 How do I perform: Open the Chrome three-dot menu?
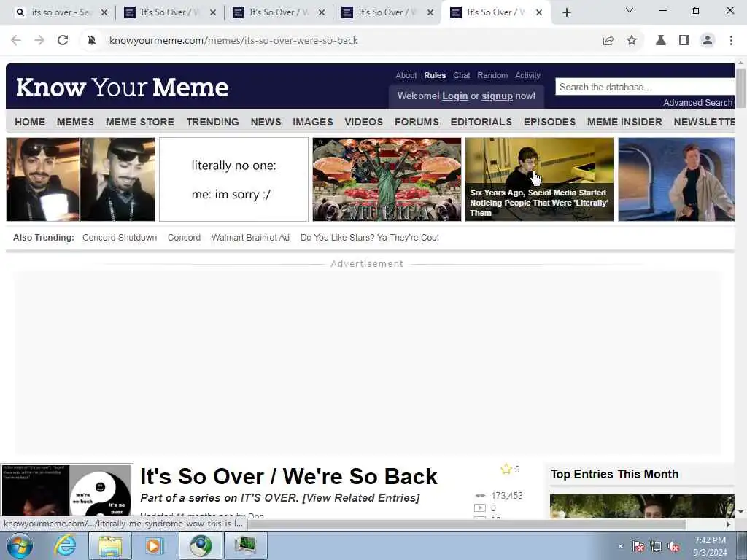click(731, 41)
